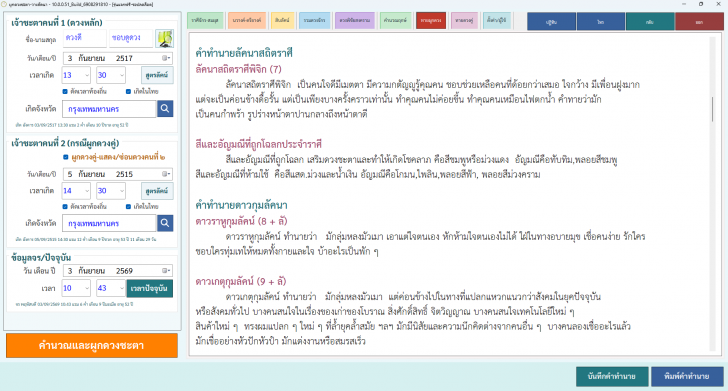728x391 pixels.
Task: Click the orange คำนวณและผูกดวงชะตา button
Action: tap(92, 345)
